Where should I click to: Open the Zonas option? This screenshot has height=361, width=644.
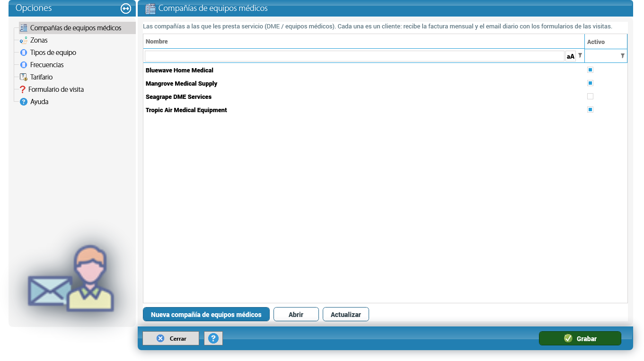tap(39, 40)
